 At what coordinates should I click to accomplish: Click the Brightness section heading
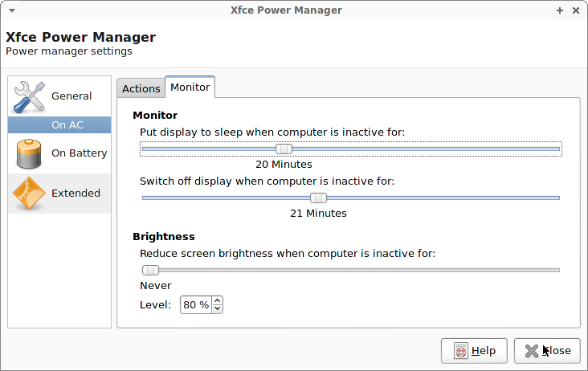pos(164,236)
